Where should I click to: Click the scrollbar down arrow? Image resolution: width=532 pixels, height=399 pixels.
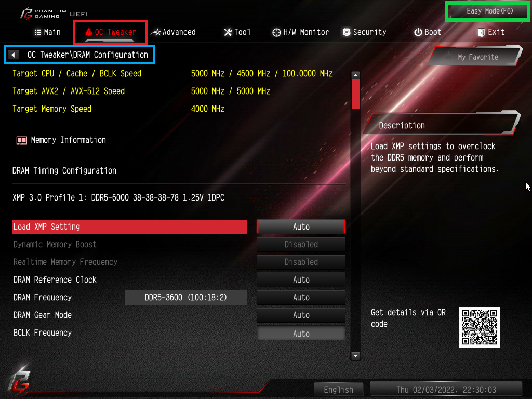[355, 356]
